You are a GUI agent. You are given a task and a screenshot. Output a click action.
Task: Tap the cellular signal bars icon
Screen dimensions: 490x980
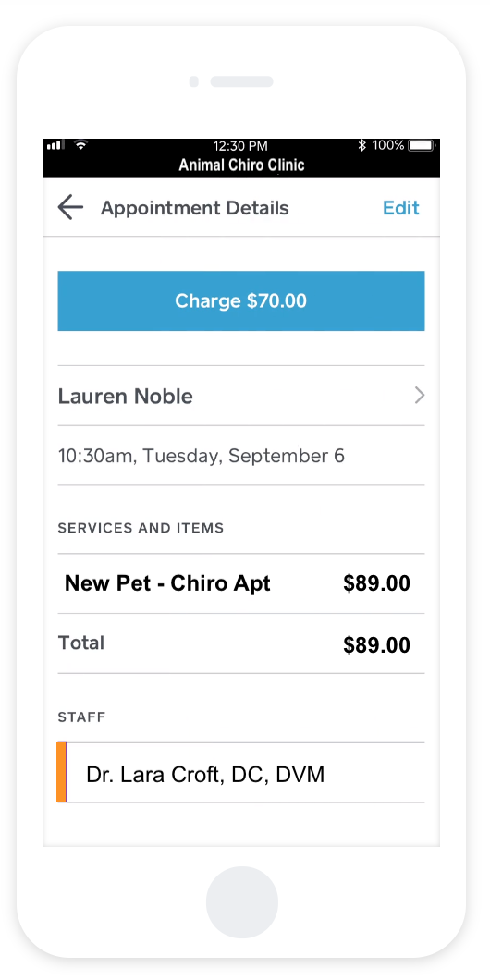click(x=55, y=145)
